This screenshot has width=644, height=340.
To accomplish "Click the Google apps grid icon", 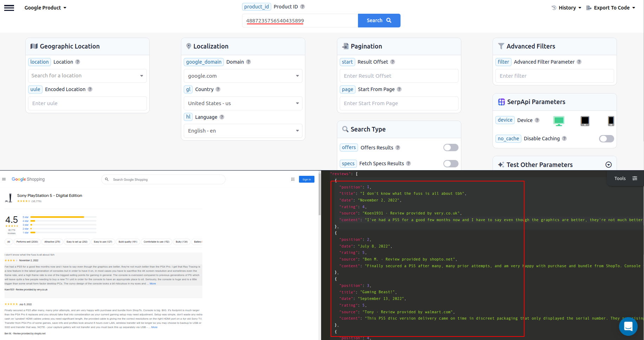I will pos(293,179).
